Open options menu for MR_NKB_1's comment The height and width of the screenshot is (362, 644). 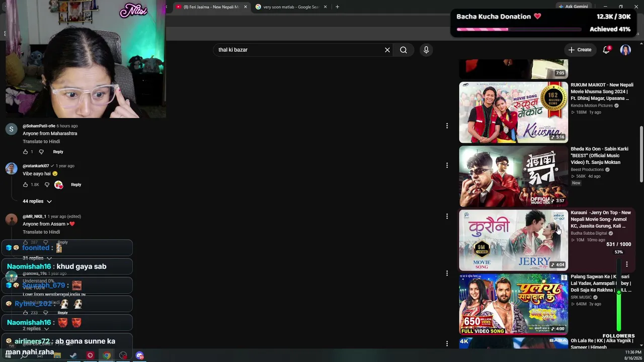(447, 216)
